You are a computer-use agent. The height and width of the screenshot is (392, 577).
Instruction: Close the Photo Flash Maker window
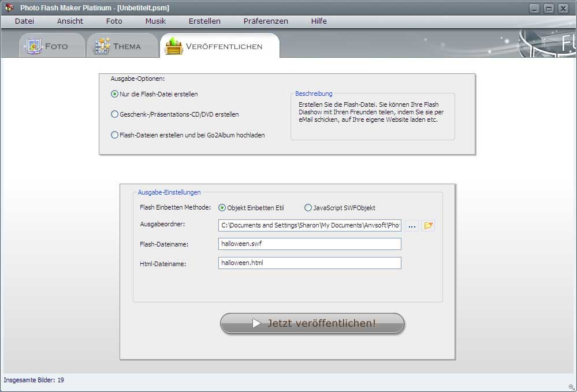pos(563,8)
